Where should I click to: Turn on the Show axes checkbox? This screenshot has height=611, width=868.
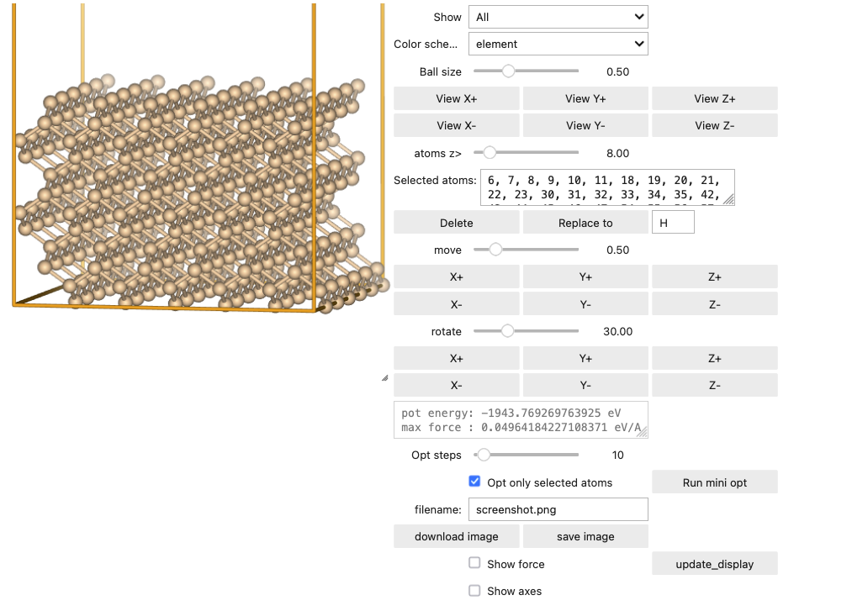coord(475,590)
